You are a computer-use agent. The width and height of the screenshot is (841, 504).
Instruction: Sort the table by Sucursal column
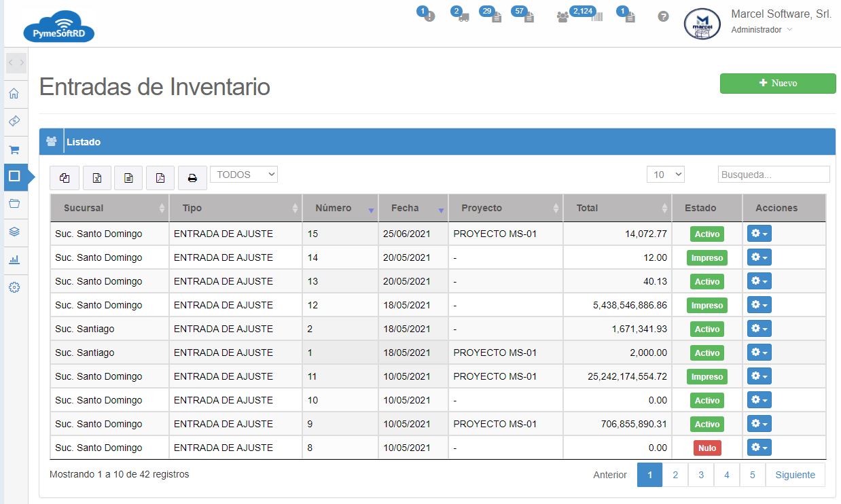109,208
